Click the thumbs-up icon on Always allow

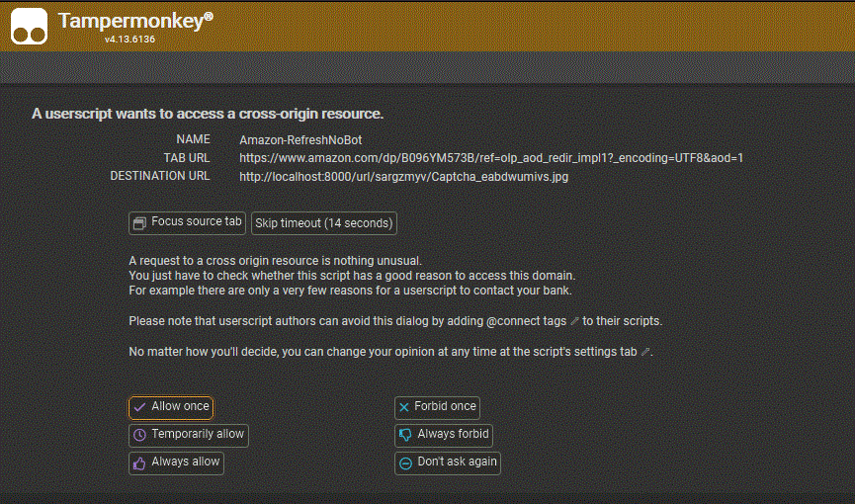(x=139, y=463)
